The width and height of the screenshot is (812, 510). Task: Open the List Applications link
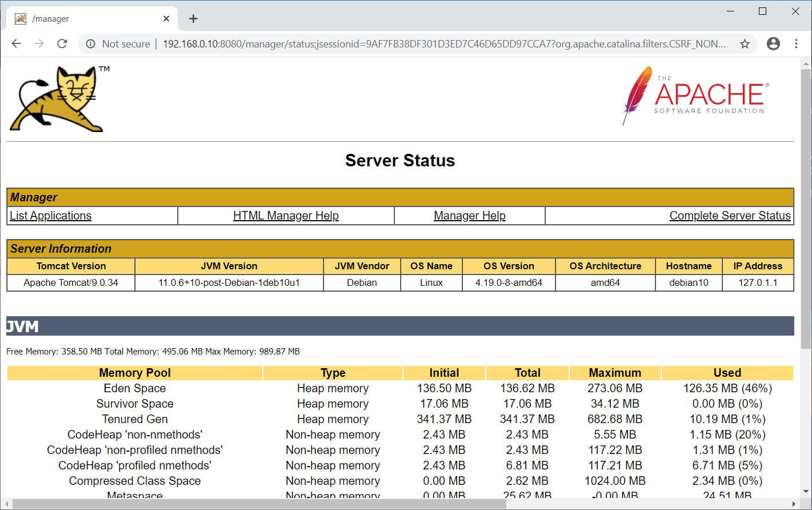(50, 216)
